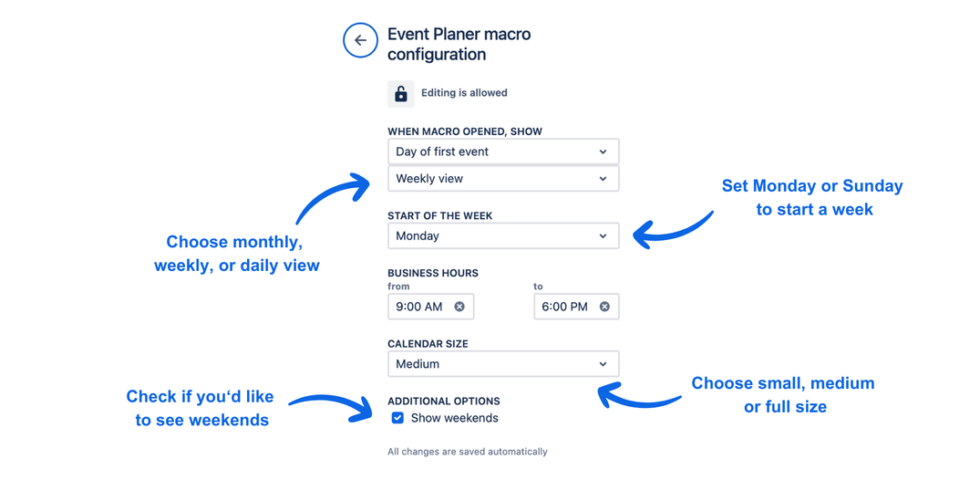Expand the calendar size Medium dropdown
980x480 pixels.
coord(503,363)
